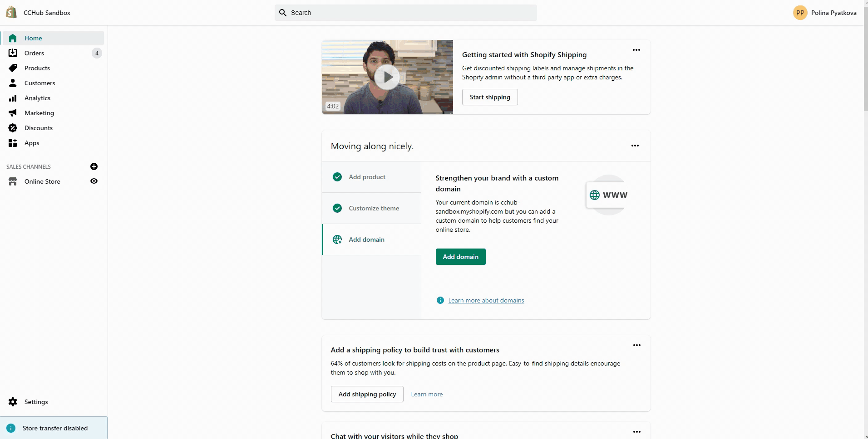Open Orders from the sidebar
Screen dimensions: 868x439
(x=35, y=53)
